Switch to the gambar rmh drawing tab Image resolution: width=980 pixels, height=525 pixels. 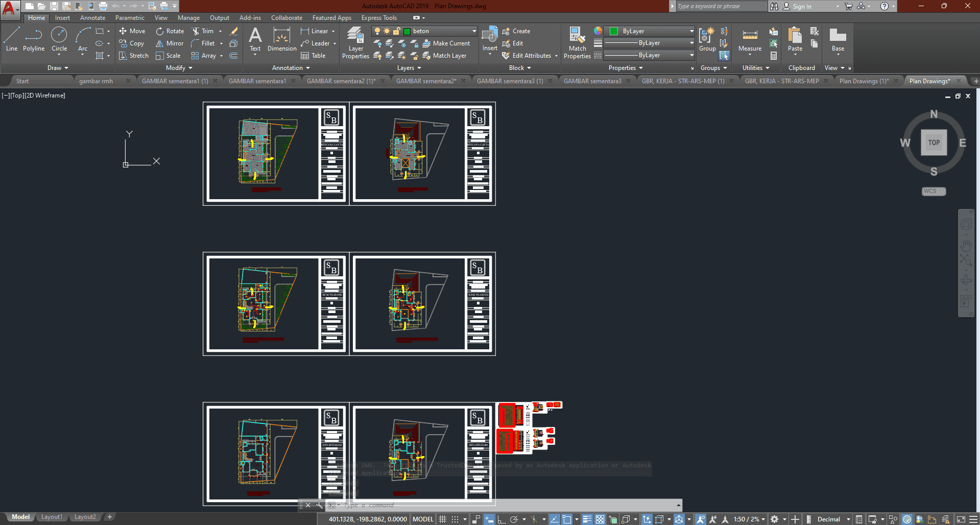[x=96, y=81]
